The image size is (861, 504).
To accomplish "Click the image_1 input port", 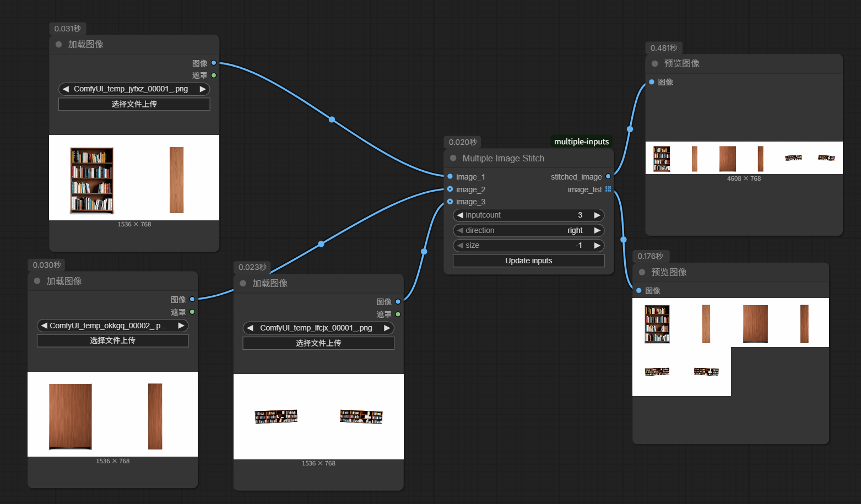I will pos(450,176).
